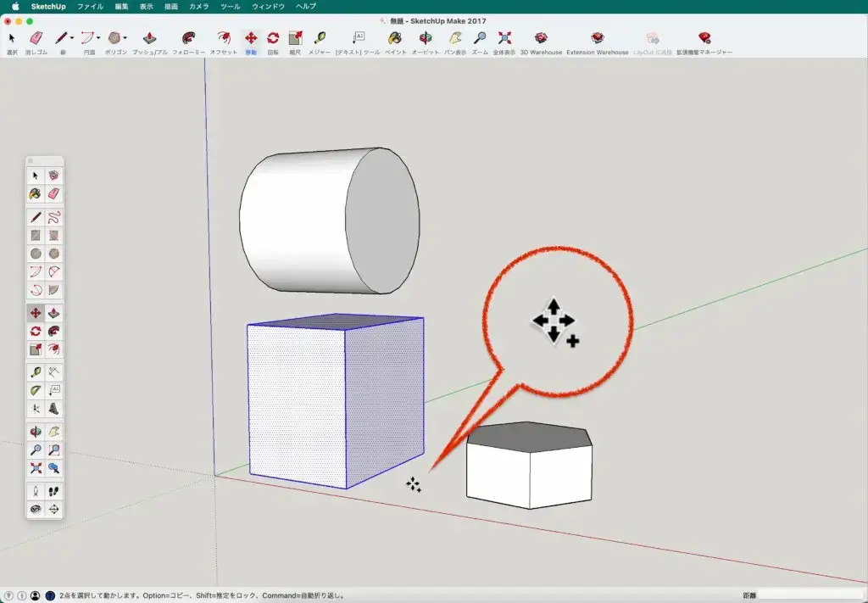Click the red Move arrows in floating palette

point(36,314)
